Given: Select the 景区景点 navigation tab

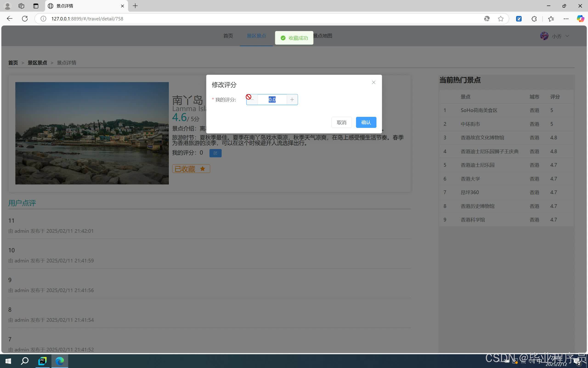Looking at the screenshot, I should 256,36.
